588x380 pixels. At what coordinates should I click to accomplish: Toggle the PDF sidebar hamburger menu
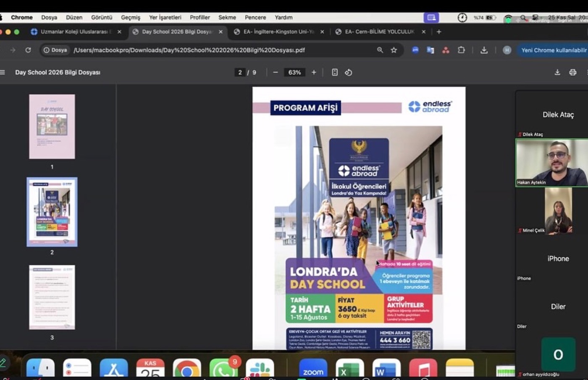pos(3,72)
